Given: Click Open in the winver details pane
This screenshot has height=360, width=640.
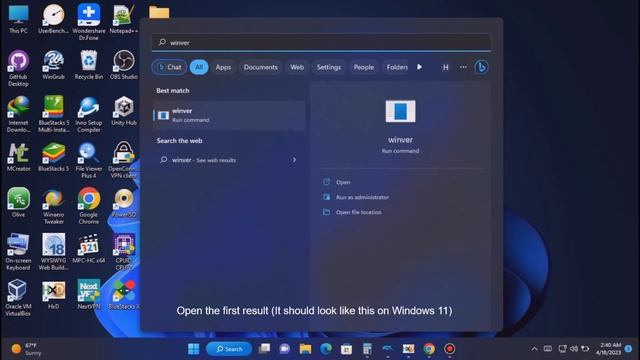Looking at the screenshot, I should tap(343, 182).
